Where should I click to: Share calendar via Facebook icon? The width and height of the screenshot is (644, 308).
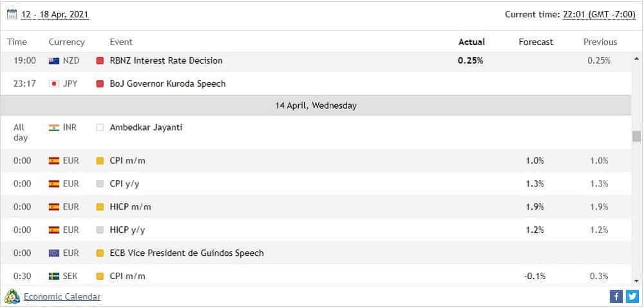(x=616, y=296)
